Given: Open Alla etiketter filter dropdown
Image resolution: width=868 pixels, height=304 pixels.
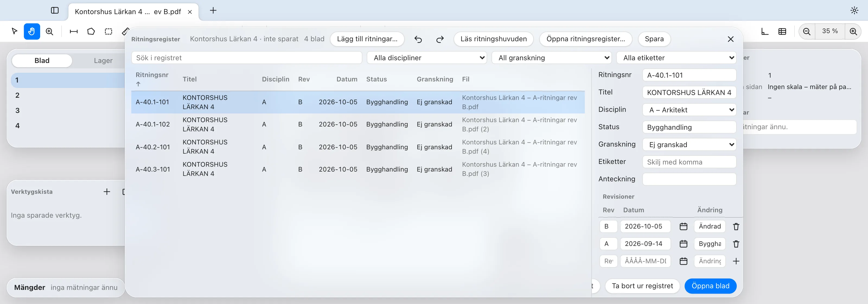Looking at the screenshot, I should (676, 58).
